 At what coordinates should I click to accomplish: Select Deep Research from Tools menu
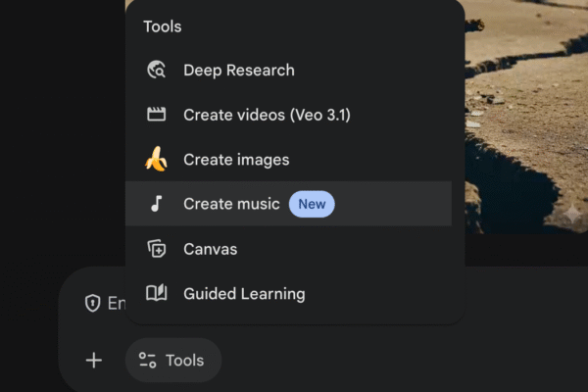289,71
